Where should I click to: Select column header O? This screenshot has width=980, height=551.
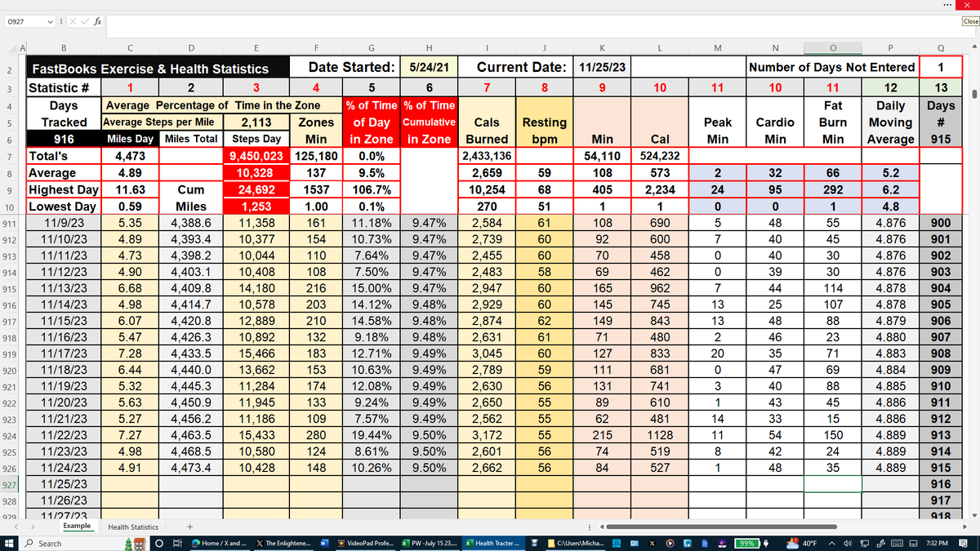tap(833, 48)
